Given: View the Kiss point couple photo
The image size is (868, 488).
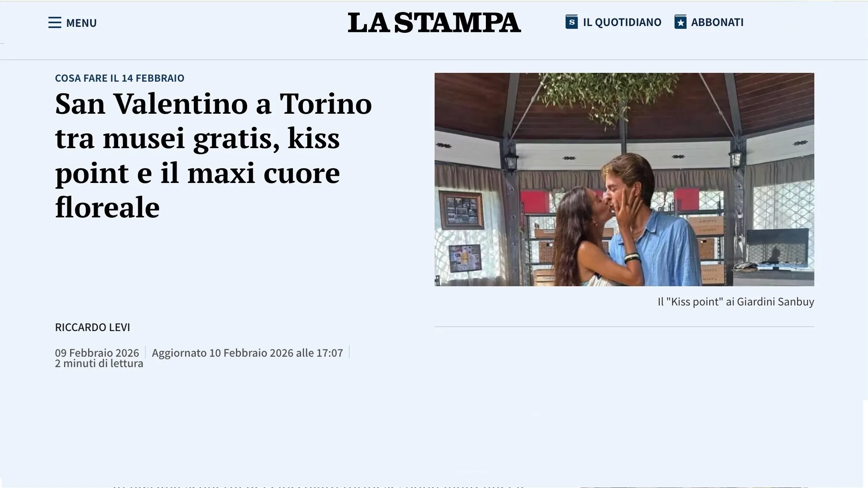Looking at the screenshot, I should 624,179.
